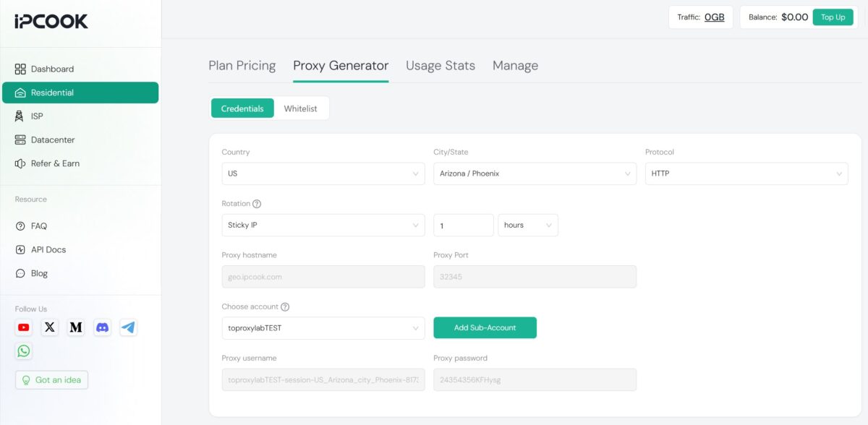Click the Top Up button
Image resolution: width=868 pixels, height=425 pixels.
pos(833,17)
